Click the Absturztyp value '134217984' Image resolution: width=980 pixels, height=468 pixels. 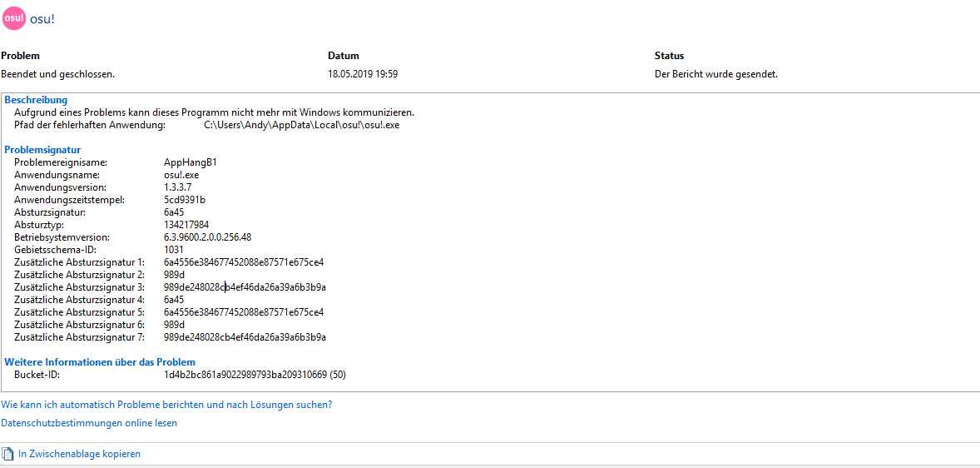point(186,225)
